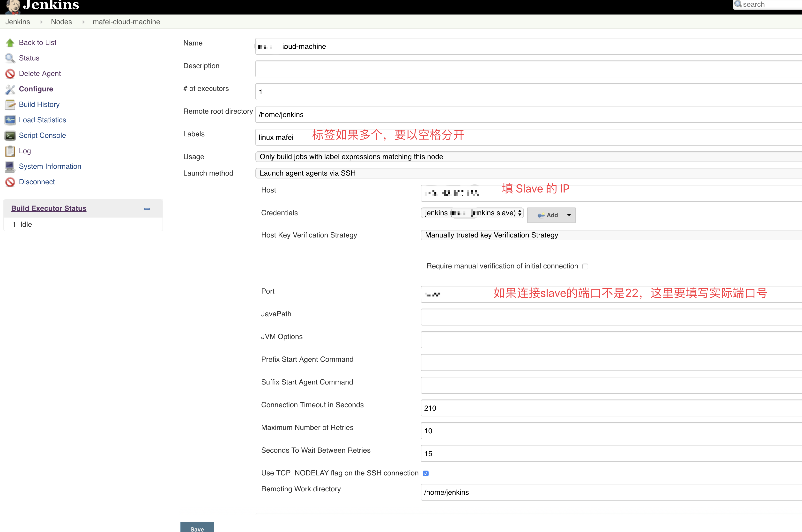Click the Log clipboard icon
This screenshot has width=802, height=532.
[10, 151]
